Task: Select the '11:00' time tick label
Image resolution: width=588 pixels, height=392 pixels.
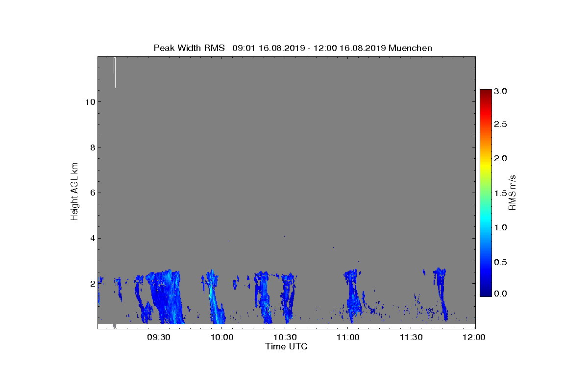Action: [x=348, y=337]
